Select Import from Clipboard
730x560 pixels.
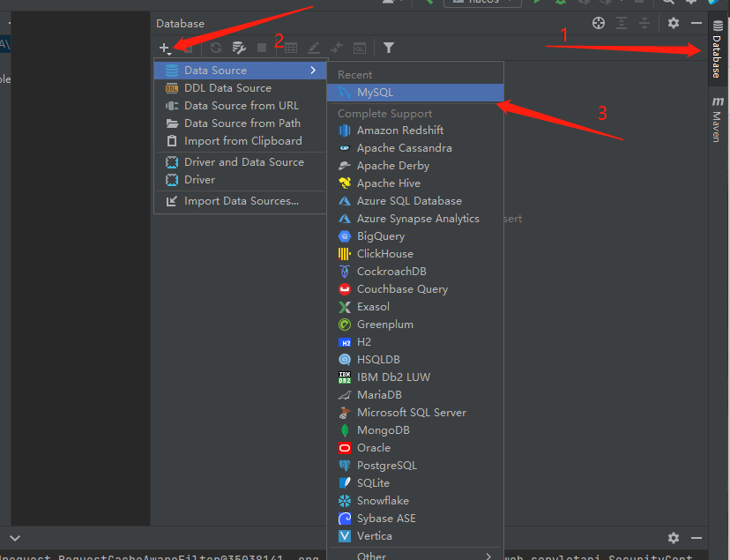[x=240, y=141]
